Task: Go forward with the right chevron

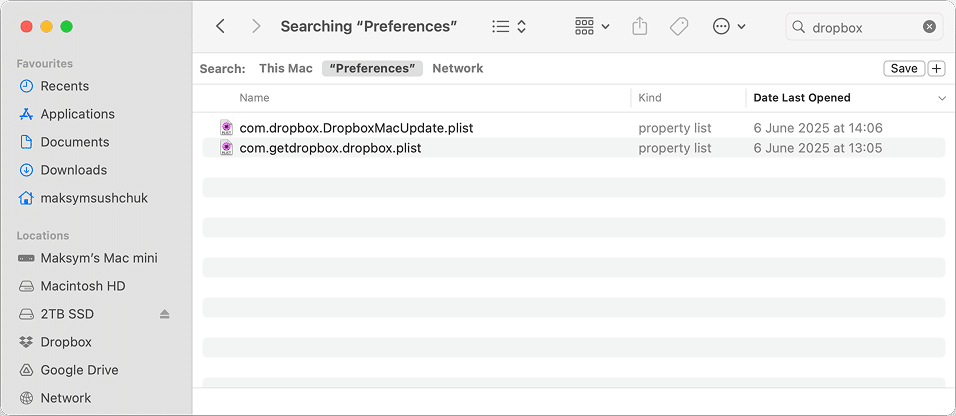Action: (256, 26)
